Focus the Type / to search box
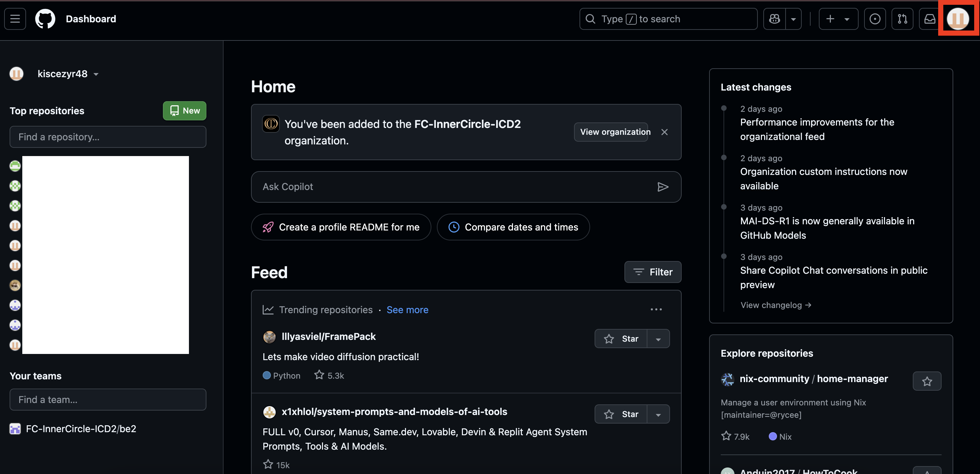The width and height of the screenshot is (980, 474). pyautogui.click(x=668, y=19)
